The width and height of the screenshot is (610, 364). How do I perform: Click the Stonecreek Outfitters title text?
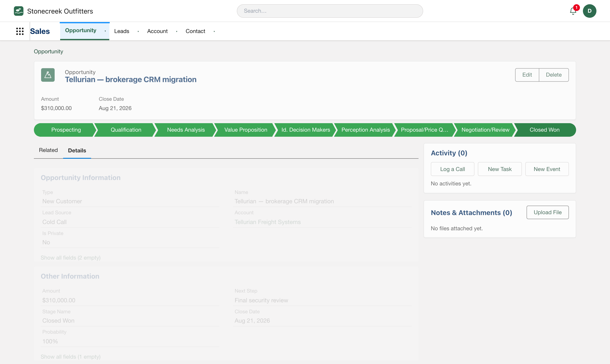(60, 11)
